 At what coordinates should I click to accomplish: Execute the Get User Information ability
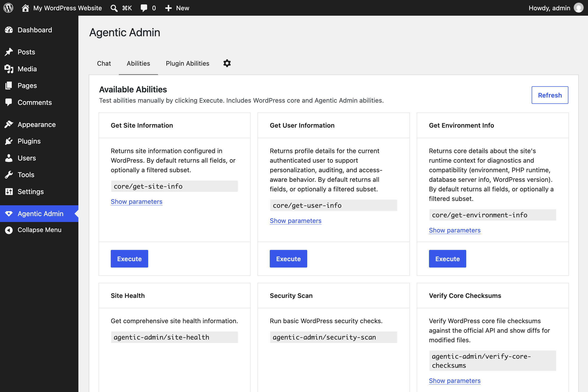pos(288,259)
